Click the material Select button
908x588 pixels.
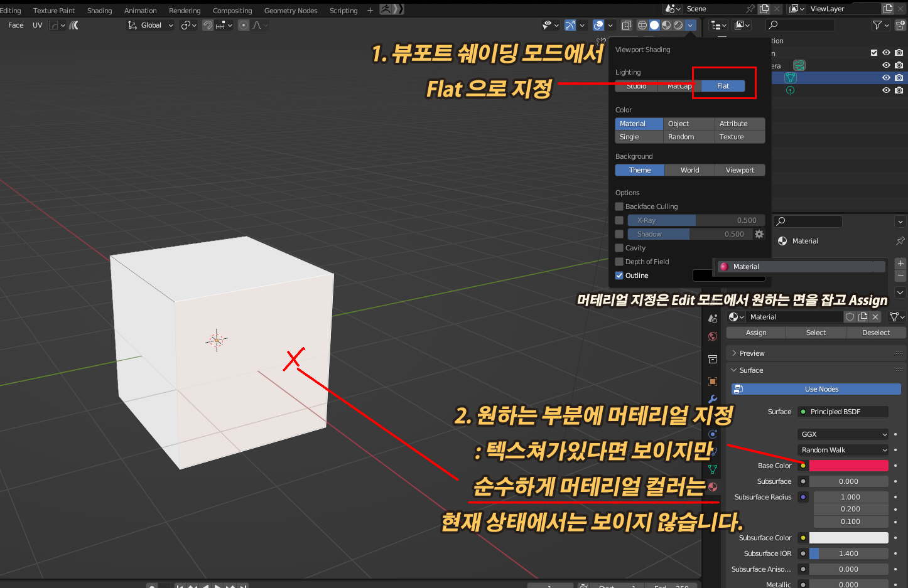[x=816, y=333]
